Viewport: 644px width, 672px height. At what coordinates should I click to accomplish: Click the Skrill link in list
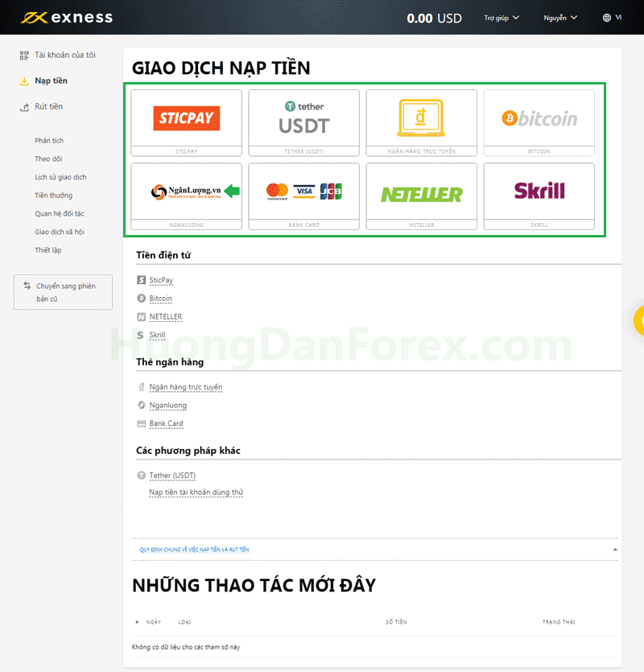(157, 335)
